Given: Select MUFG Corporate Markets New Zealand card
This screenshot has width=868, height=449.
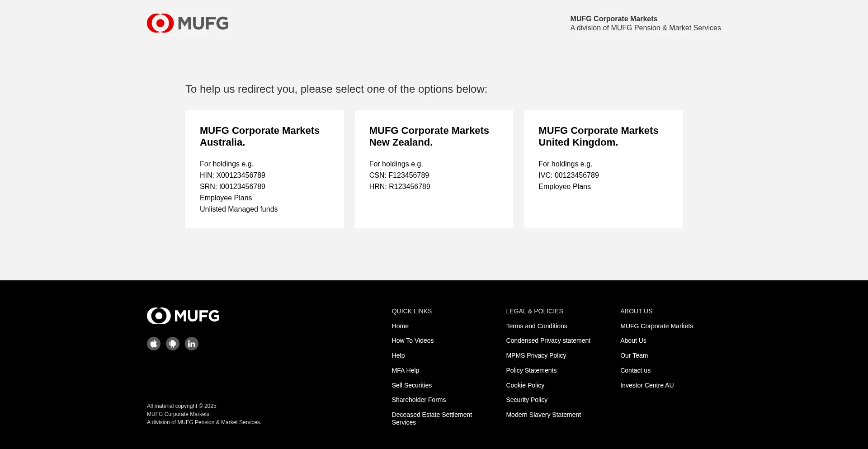Looking at the screenshot, I should pyautogui.click(x=434, y=169).
